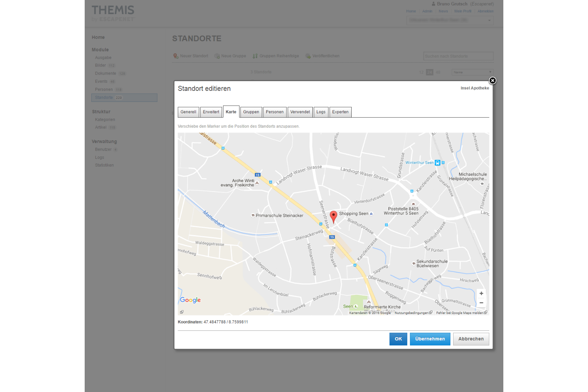588x392 pixels.
Task: Click the Winterthur Seen train station icon
Action: click(x=437, y=163)
